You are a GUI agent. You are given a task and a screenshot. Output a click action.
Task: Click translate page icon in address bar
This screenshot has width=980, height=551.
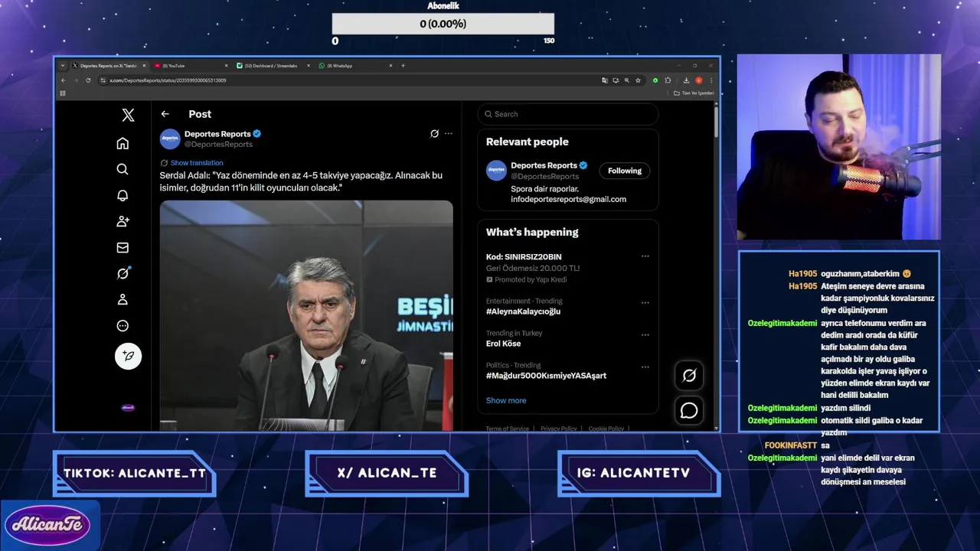(605, 80)
